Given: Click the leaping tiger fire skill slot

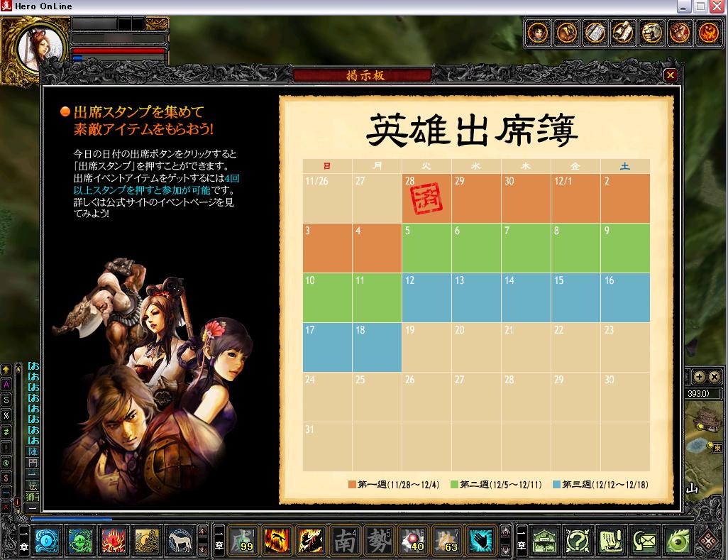Looking at the screenshot, I should click(276, 541).
